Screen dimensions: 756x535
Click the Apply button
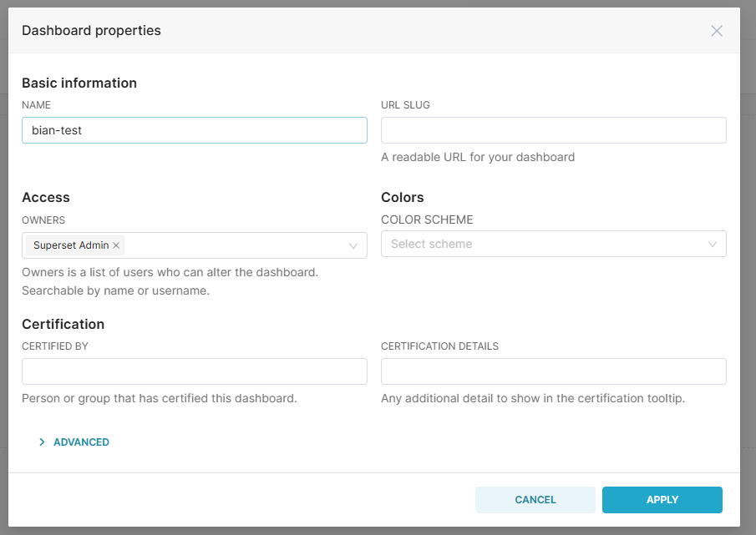point(662,500)
